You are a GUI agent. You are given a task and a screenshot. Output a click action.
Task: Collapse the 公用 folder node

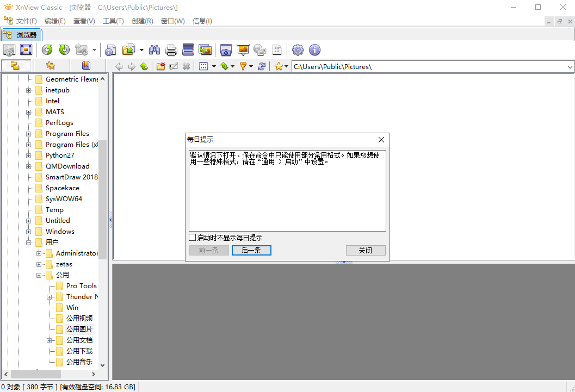[39, 275]
